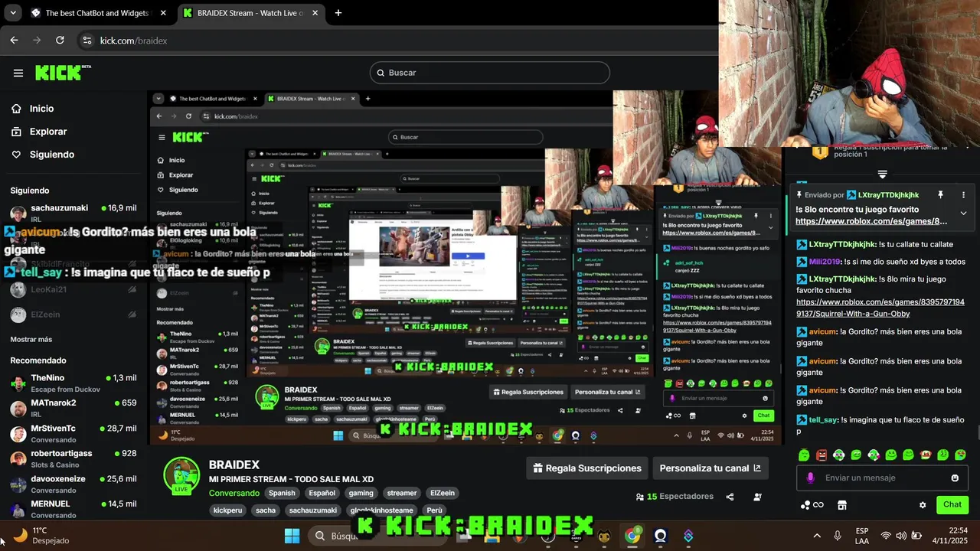Select the Spanish tag
The height and width of the screenshot is (551, 980).
(x=282, y=493)
